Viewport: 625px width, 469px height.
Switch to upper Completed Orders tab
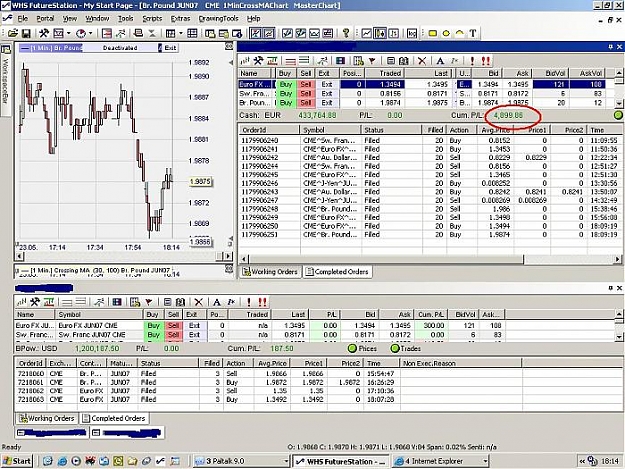pyautogui.click(x=337, y=272)
